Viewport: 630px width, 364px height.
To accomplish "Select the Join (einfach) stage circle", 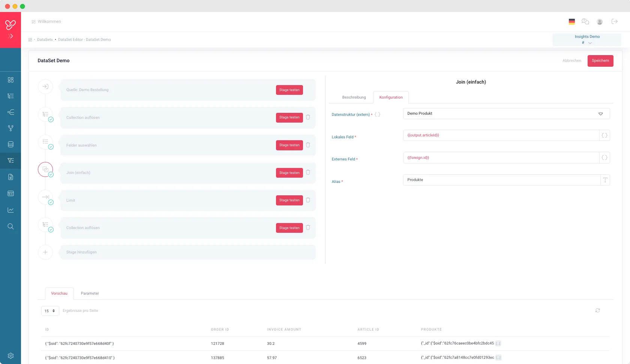I will 45,169.
